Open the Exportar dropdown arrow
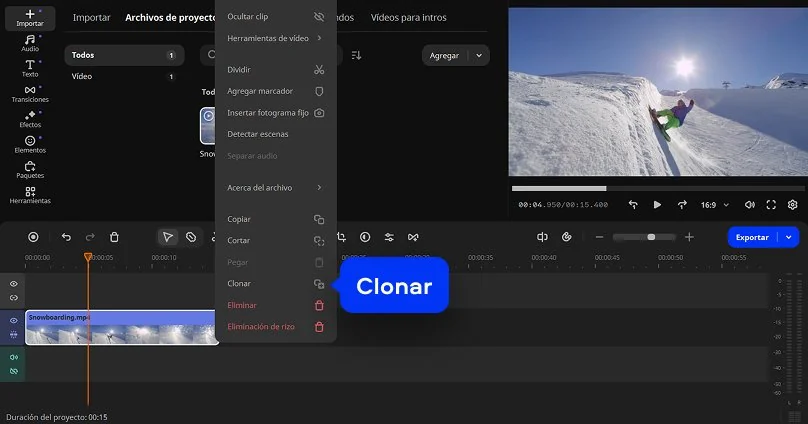 (790, 237)
